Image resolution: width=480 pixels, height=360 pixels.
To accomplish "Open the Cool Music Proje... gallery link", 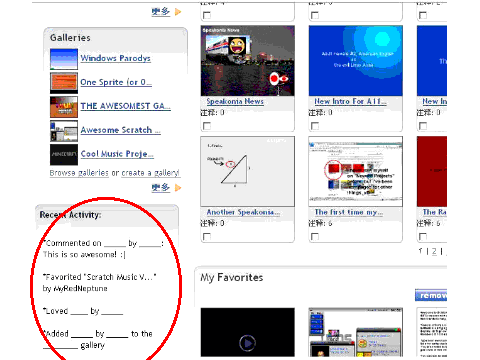I will (x=117, y=154).
